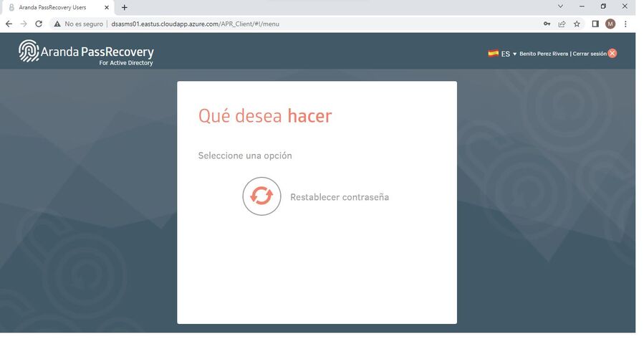Click the Cerrar sesión link
Screen dimensions: 644x344
point(589,54)
